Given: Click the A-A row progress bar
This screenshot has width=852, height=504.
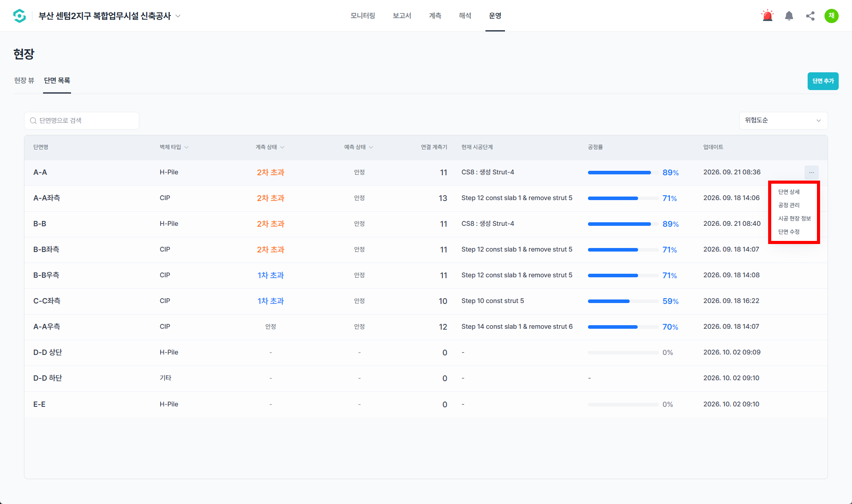Looking at the screenshot, I should [x=623, y=173].
